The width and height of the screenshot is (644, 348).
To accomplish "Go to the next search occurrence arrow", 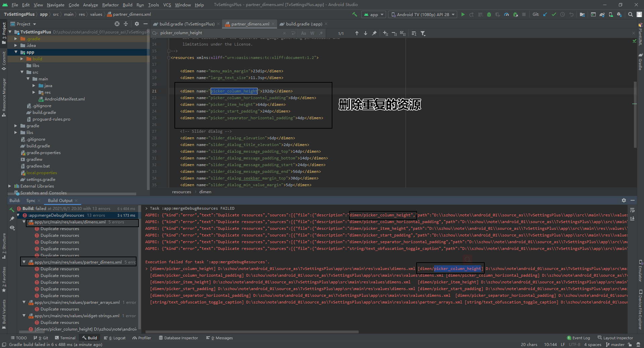I will [x=365, y=33].
